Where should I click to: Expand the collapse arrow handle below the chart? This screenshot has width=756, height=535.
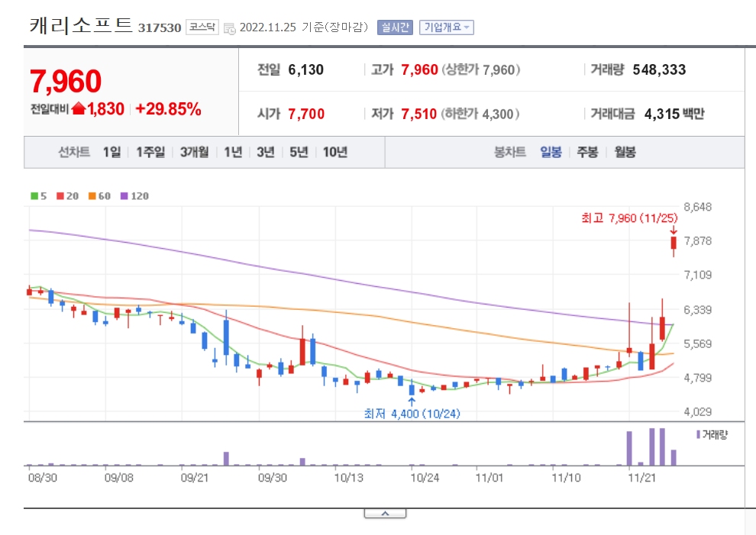385,514
